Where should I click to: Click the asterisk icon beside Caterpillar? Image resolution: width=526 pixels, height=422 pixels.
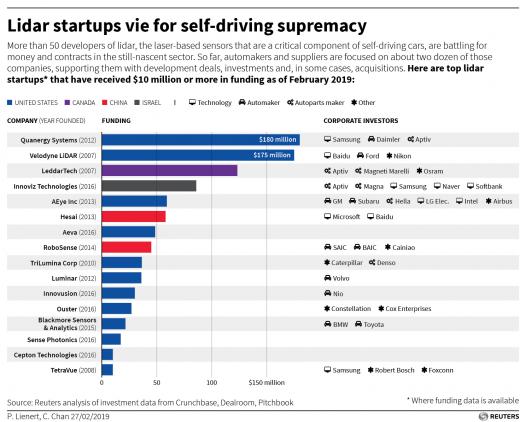(327, 262)
